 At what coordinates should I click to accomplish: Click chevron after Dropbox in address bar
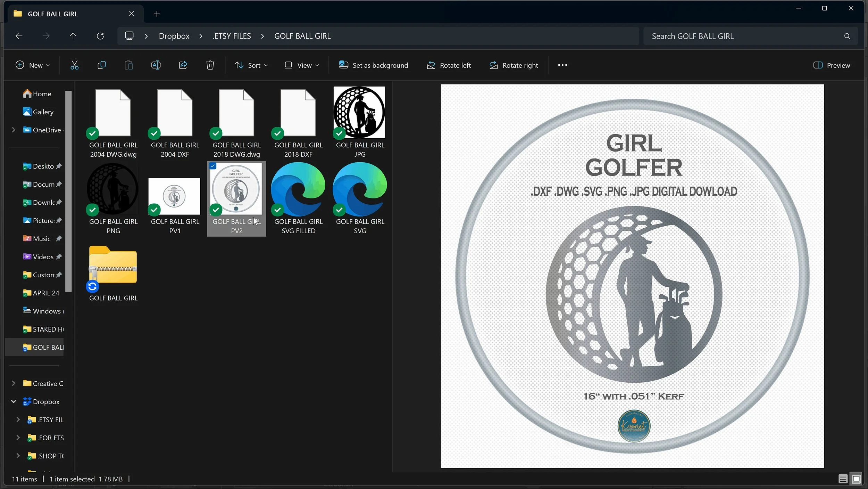coord(201,36)
